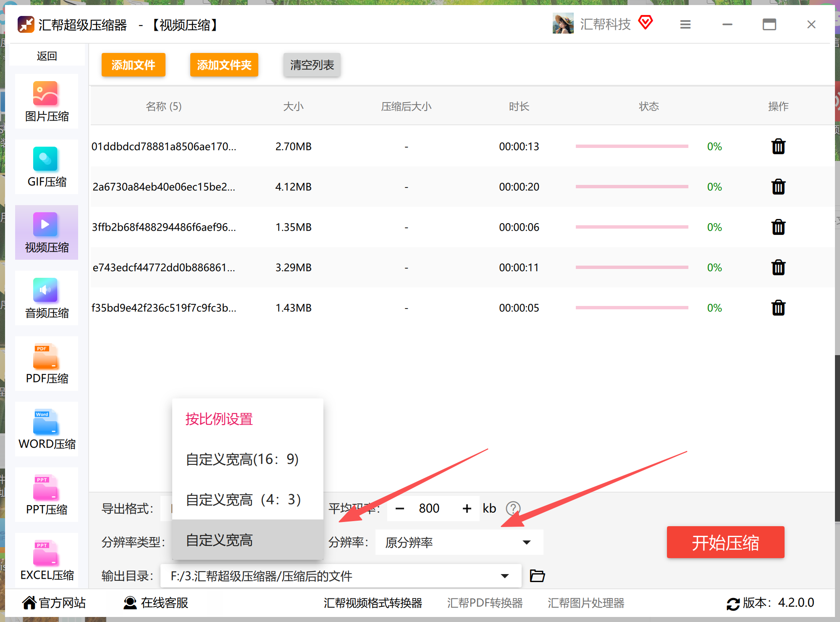Open the EXCEL压缩 module
Image resolution: width=840 pixels, height=622 pixels.
[47, 560]
